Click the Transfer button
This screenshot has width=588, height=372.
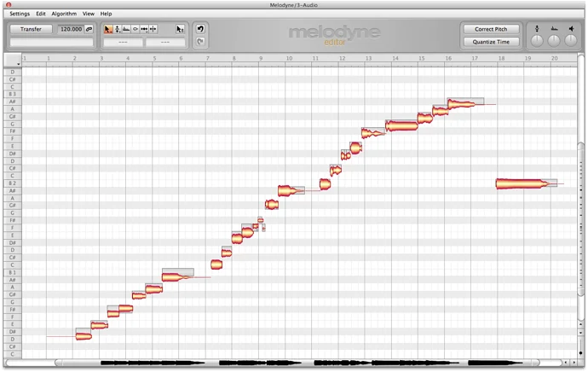(x=31, y=29)
